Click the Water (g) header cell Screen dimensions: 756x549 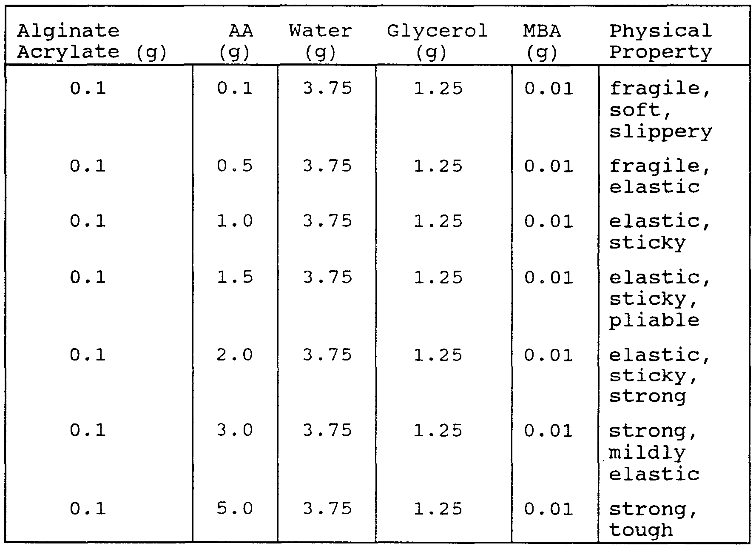[321, 41]
